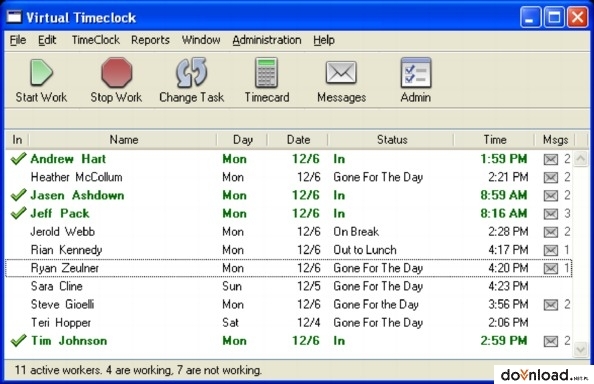594x384 pixels.
Task: Open the Admin checklist icon
Action: (416, 72)
